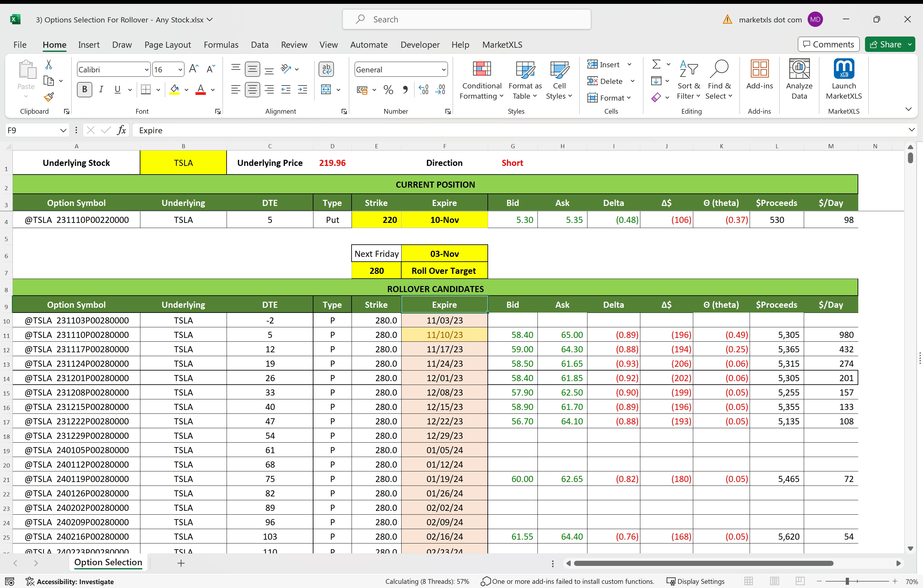
Task: Open Display Settings in status bar
Action: (x=695, y=581)
